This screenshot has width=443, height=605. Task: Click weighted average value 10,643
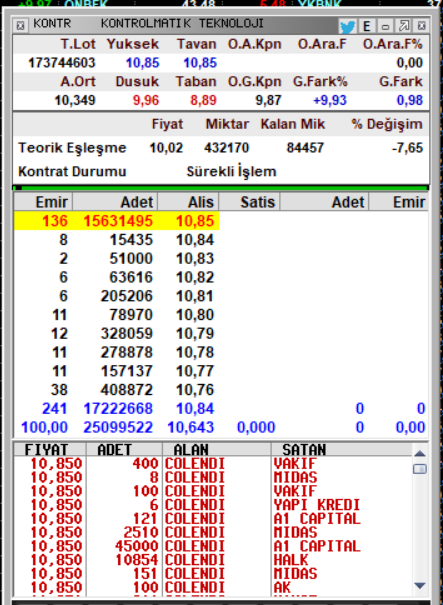[191, 427]
